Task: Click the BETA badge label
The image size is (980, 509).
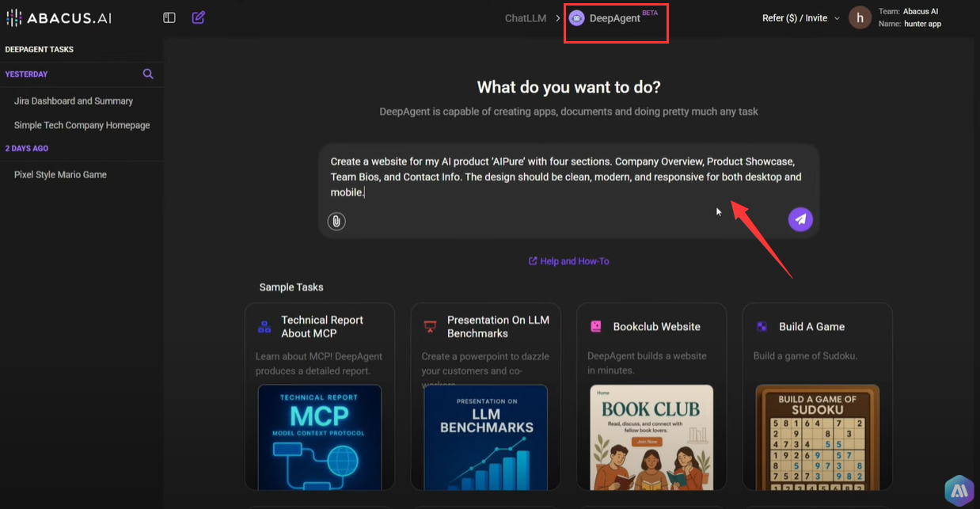Action: click(x=650, y=13)
